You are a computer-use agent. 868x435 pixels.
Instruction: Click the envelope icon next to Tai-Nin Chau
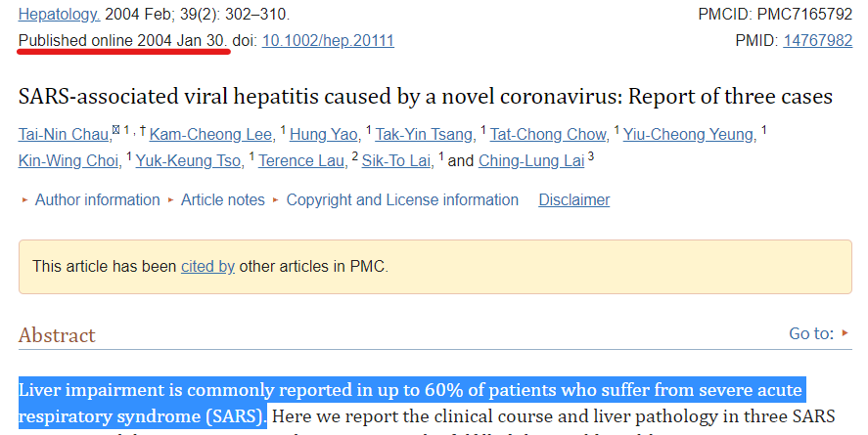[x=115, y=130]
